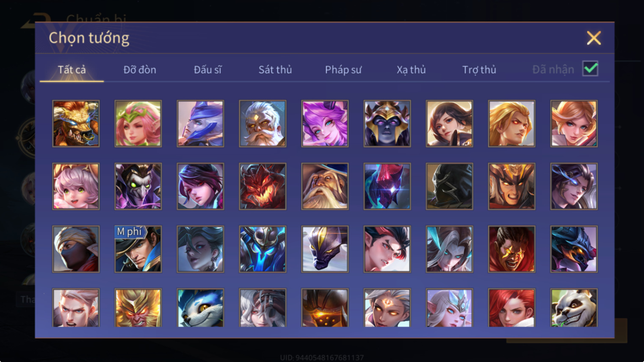644x362 pixels.
Task: Open the Đấu sĩ tab
Action: [x=207, y=69]
